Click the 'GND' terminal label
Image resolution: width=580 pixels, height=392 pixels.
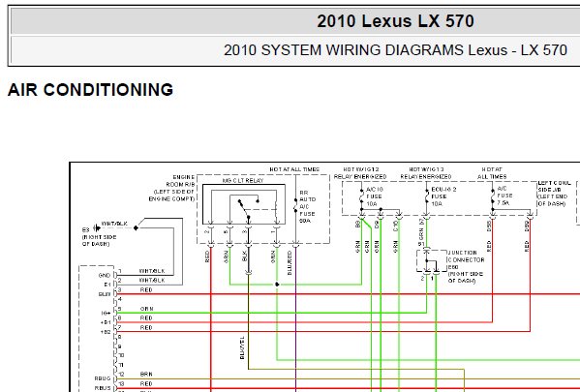click(x=105, y=276)
